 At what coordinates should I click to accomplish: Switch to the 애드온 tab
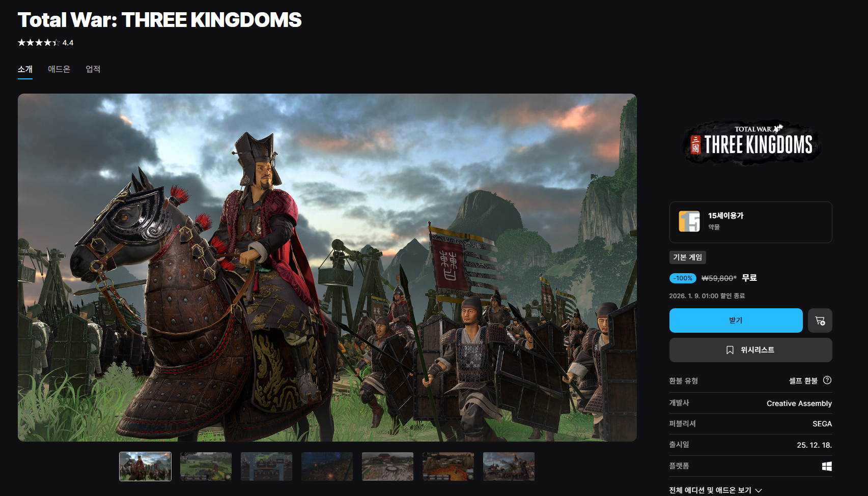point(59,69)
